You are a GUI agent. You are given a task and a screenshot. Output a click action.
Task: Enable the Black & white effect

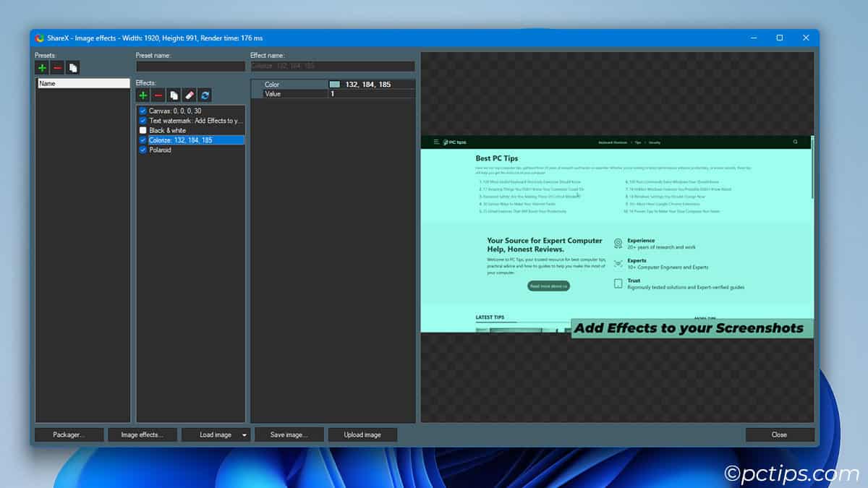tap(142, 130)
